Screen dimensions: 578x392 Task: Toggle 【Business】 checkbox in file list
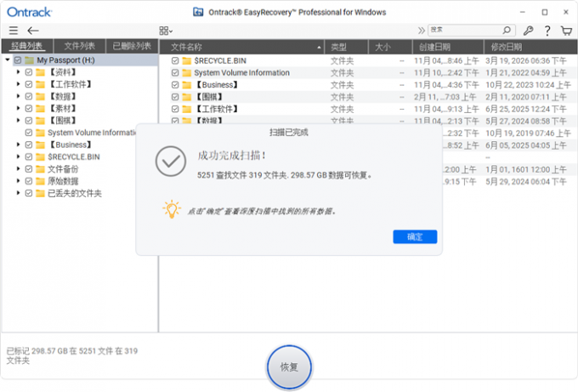click(x=175, y=85)
